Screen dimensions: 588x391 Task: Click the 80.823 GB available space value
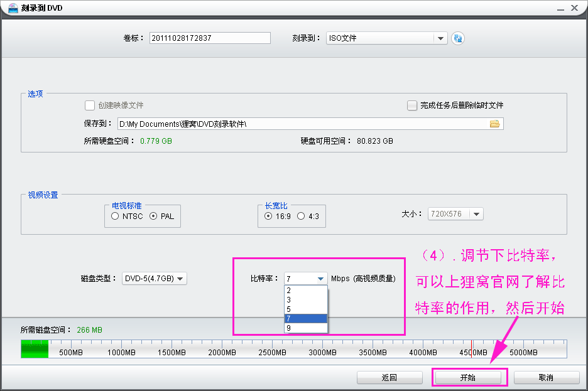point(374,141)
